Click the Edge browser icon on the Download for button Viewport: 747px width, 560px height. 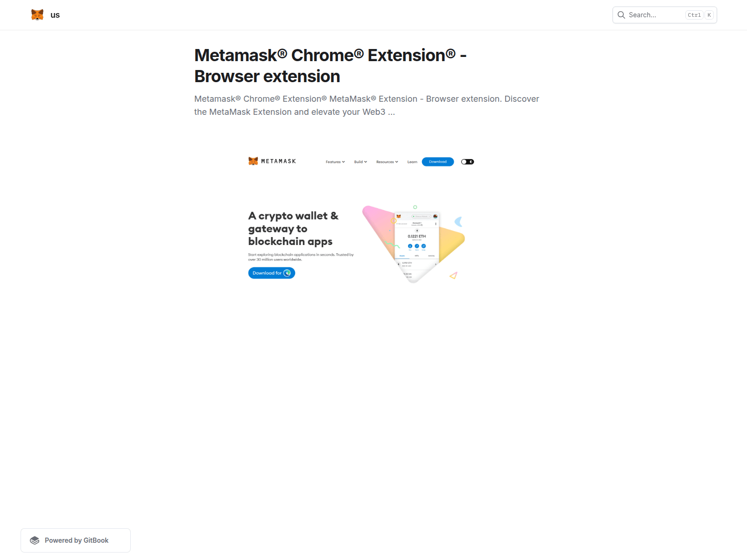(287, 273)
